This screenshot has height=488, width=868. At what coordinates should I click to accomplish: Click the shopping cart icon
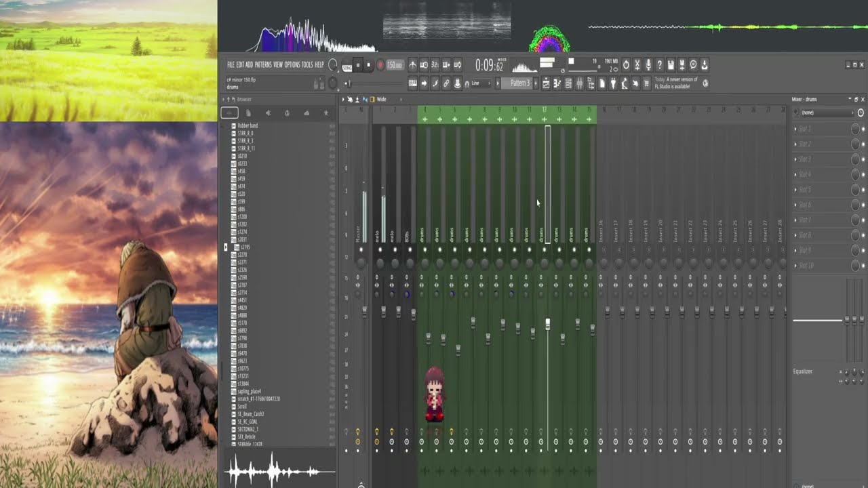[x=646, y=83]
